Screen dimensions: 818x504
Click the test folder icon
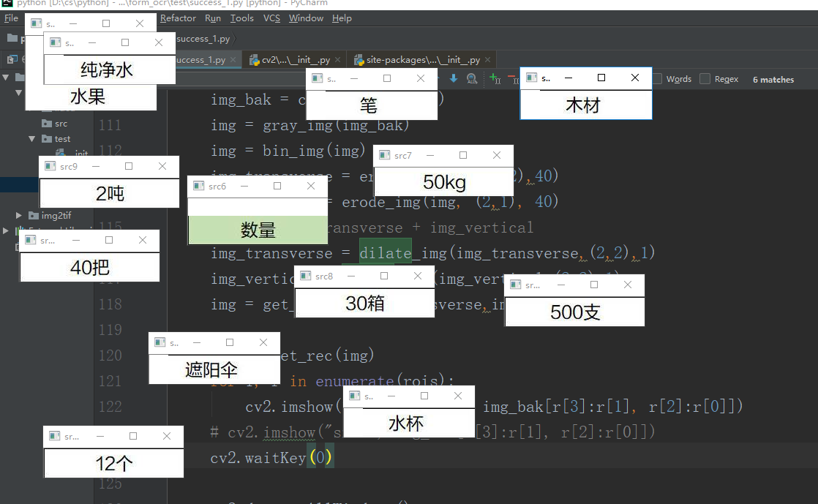[x=47, y=139]
